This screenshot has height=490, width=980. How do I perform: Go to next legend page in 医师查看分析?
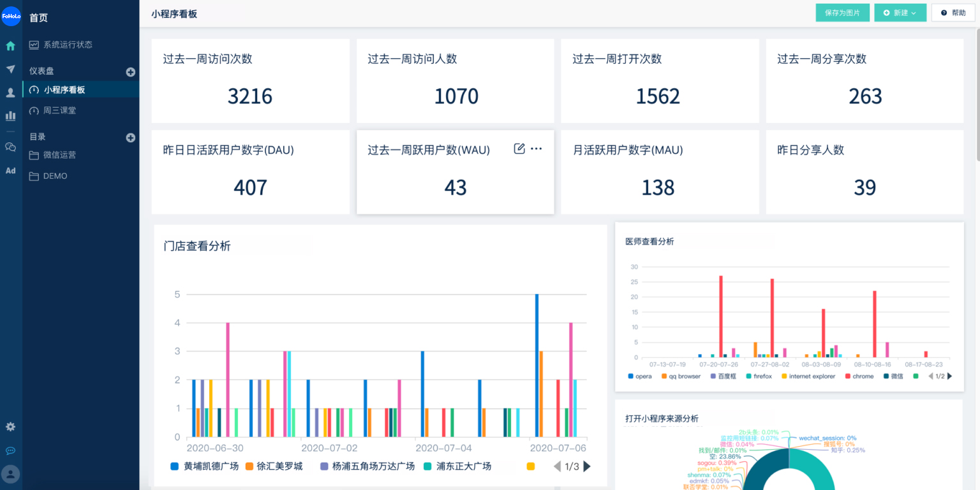point(949,376)
